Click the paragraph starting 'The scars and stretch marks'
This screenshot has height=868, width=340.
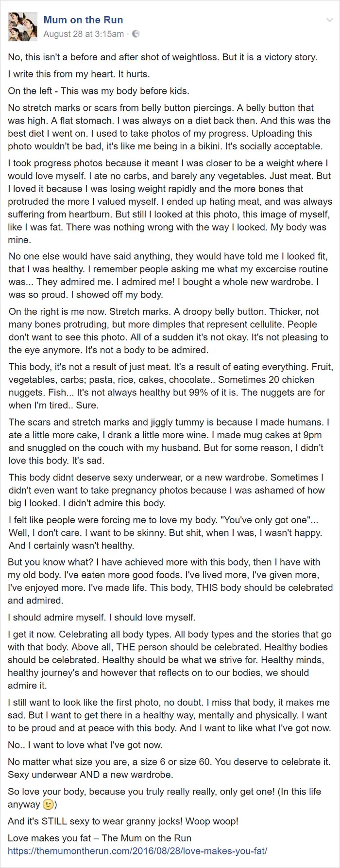[x=169, y=442]
